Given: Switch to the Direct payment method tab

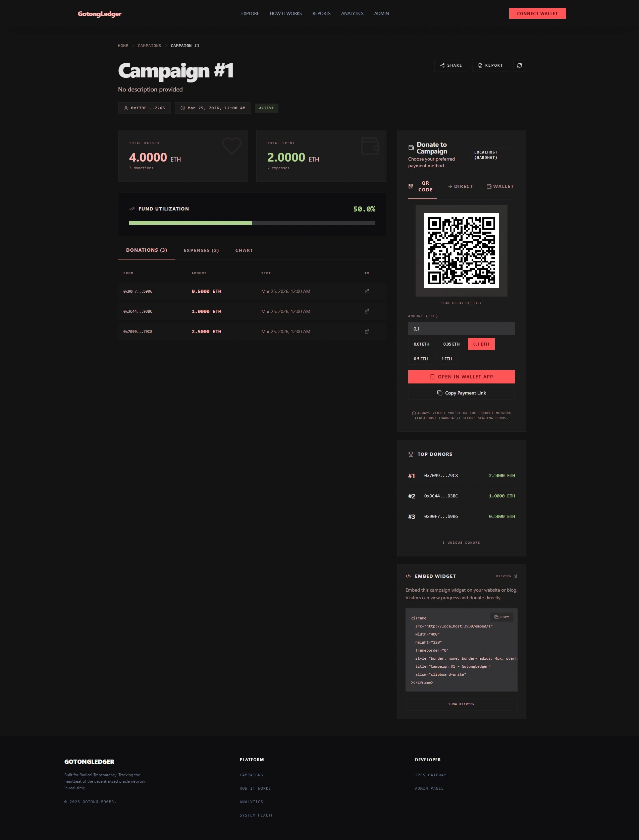Looking at the screenshot, I should 461,186.
